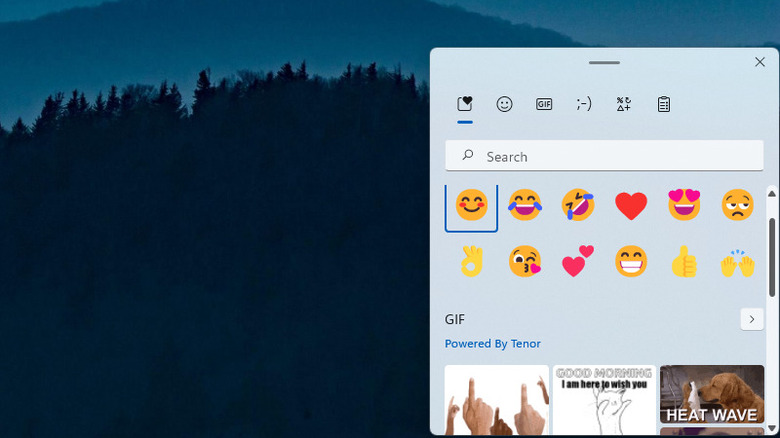Switch to the Kaomoji tab
The width and height of the screenshot is (780, 438).
[584, 104]
